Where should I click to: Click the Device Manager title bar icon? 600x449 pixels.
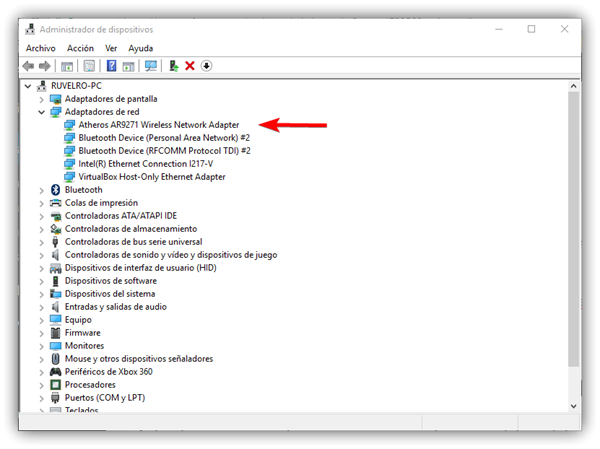pyautogui.click(x=30, y=29)
